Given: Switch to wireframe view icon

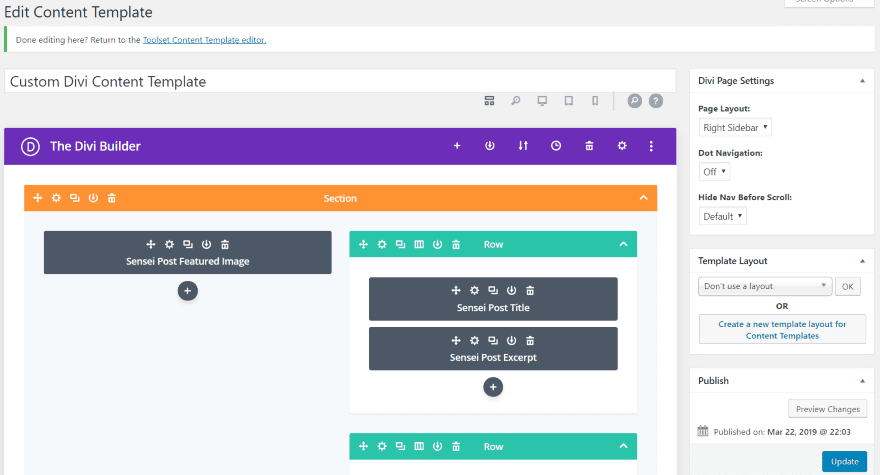Looking at the screenshot, I should (x=489, y=101).
